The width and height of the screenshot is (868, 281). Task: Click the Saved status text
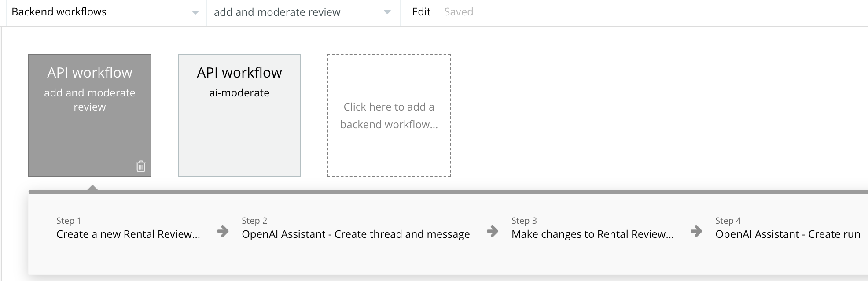[x=459, y=12]
